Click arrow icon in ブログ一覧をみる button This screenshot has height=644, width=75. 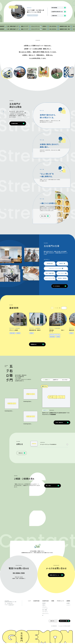[68, 423]
